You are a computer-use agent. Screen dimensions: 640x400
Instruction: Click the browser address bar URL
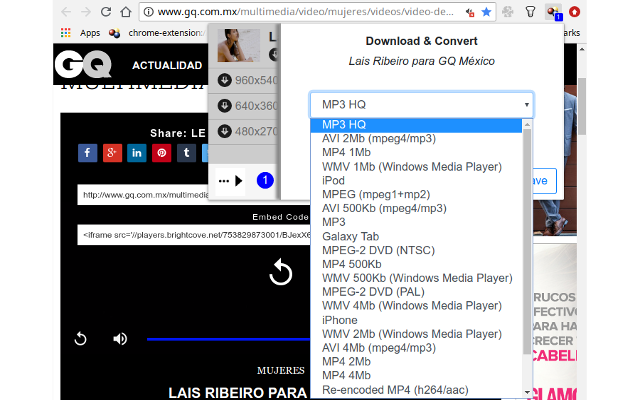(305, 12)
